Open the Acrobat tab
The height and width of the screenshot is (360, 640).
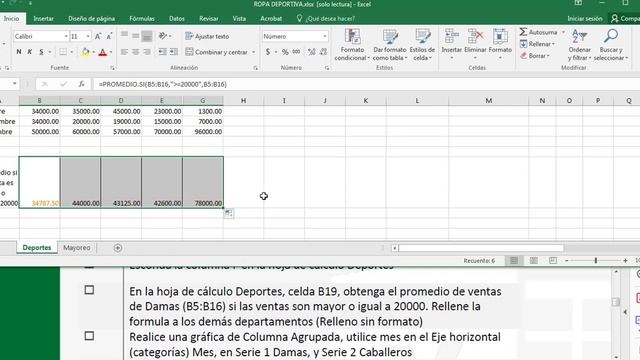pyautogui.click(x=271, y=18)
